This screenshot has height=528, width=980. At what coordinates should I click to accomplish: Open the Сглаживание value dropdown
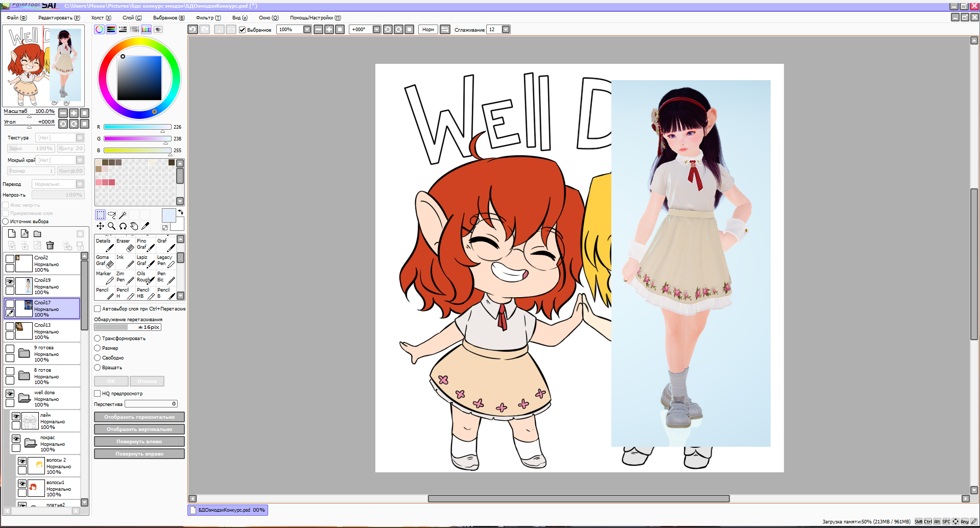click(x=506, y=30)
